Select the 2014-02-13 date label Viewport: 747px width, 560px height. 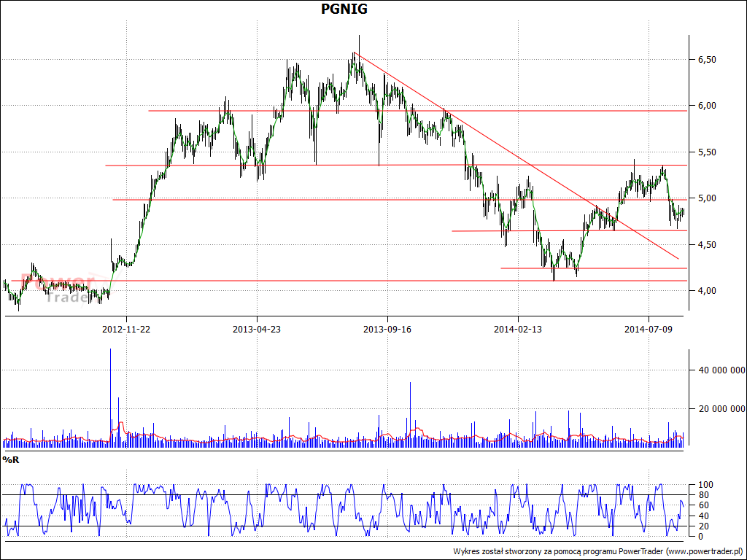pyautogui.click(x=518, y=329)
